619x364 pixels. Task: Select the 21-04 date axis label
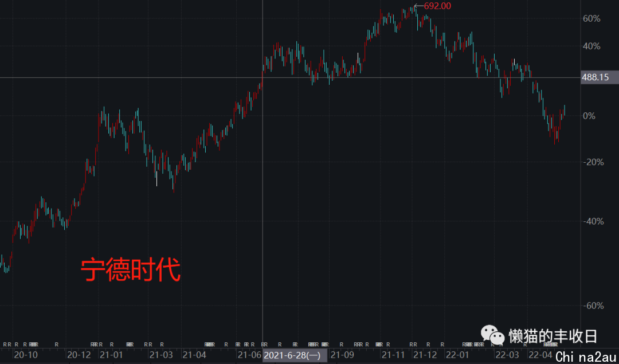[x=195, y=354]
